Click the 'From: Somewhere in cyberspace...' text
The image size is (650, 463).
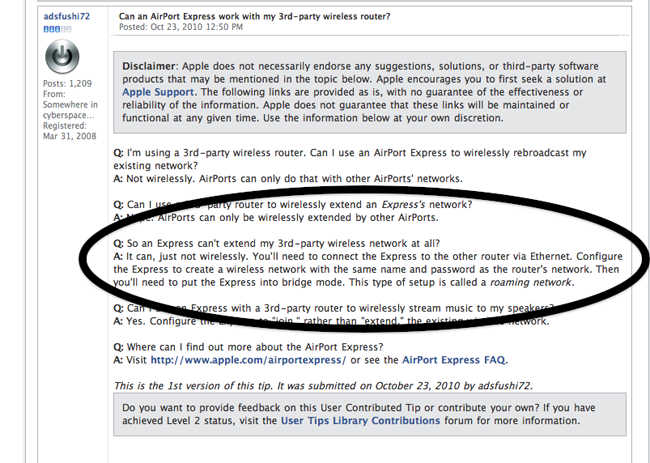pos(70,104)
